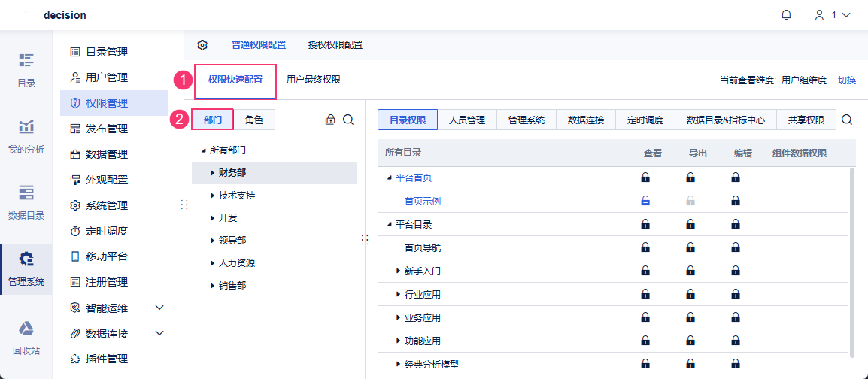Viewport: 868px width, 379px height.
Task: Toggle 查看 permission lock for 首页示例
Action: [645, 201]
